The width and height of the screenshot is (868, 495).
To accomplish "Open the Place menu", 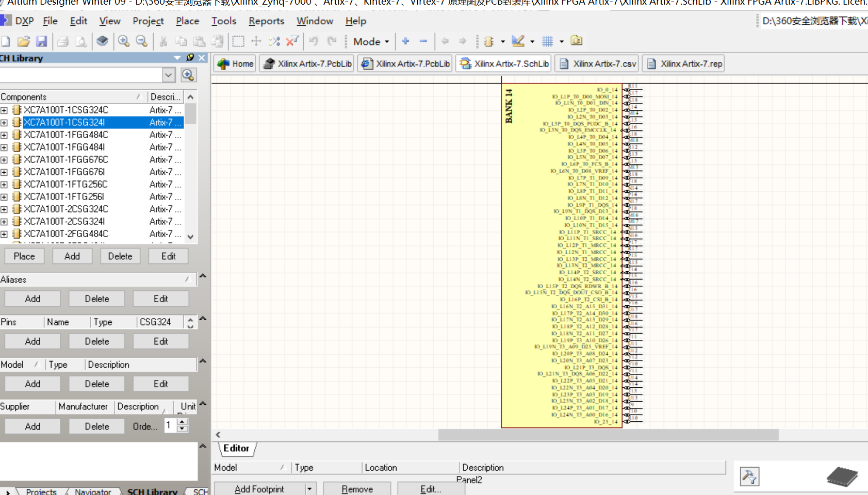I will pyautogui.click(x=187, y=21).
